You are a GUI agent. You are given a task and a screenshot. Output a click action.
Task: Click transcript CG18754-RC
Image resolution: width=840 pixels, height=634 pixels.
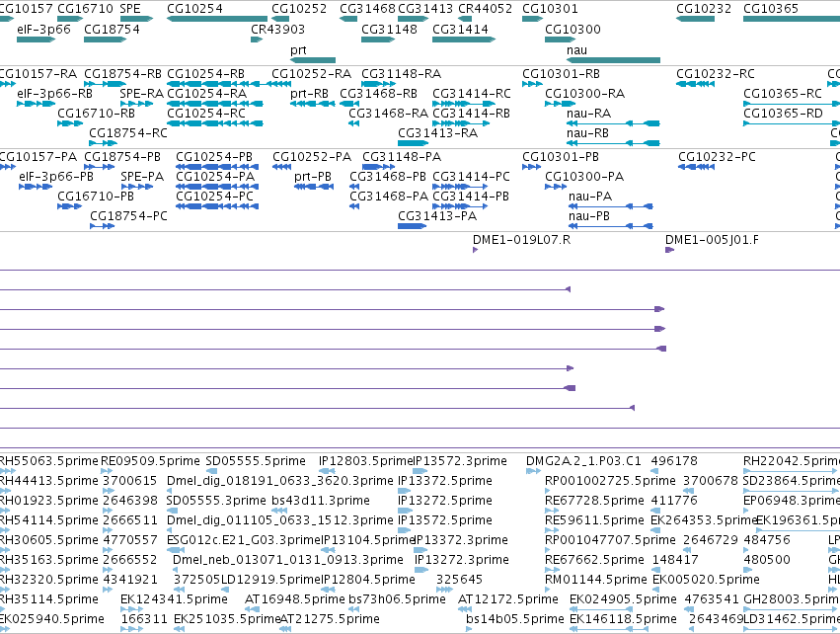coord(103,143)
